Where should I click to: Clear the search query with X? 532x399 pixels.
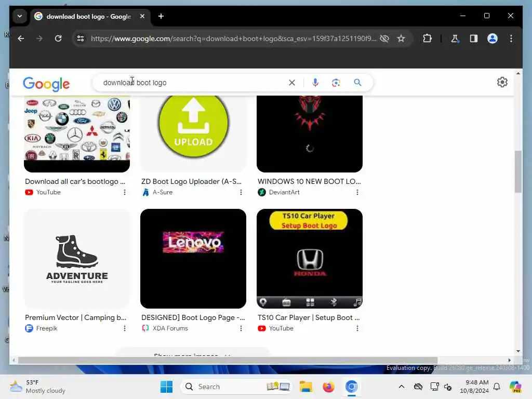292,83
